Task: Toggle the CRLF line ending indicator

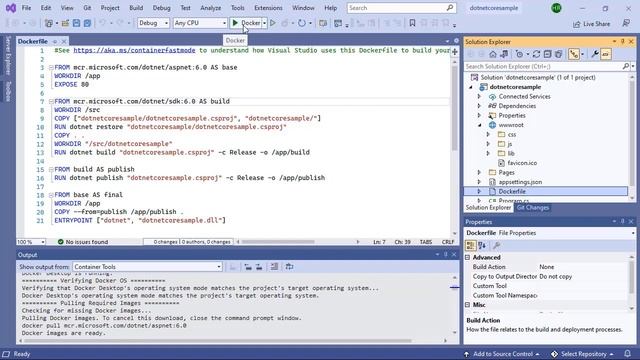Action: pos(448,242)
